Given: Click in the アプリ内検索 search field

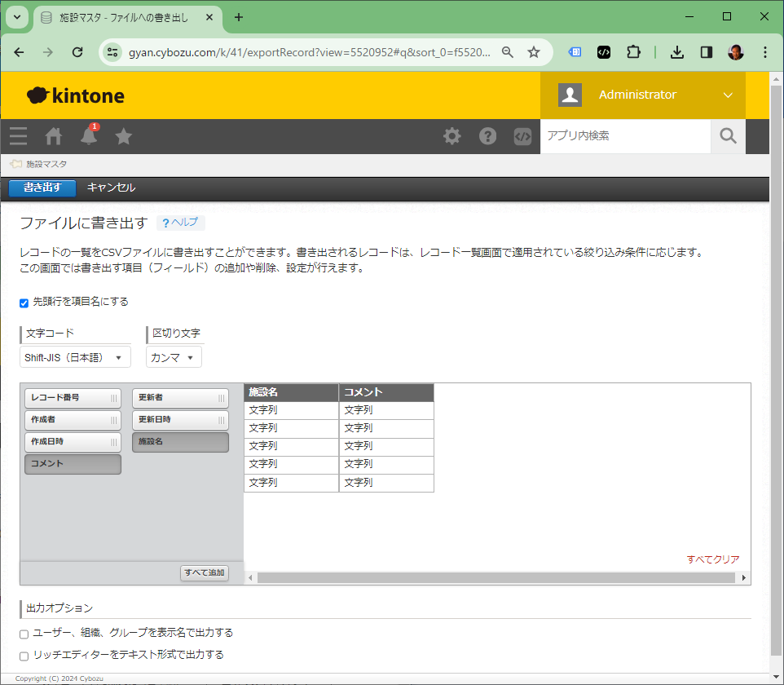Looking at the screenshot, I should tap(626, 136).
